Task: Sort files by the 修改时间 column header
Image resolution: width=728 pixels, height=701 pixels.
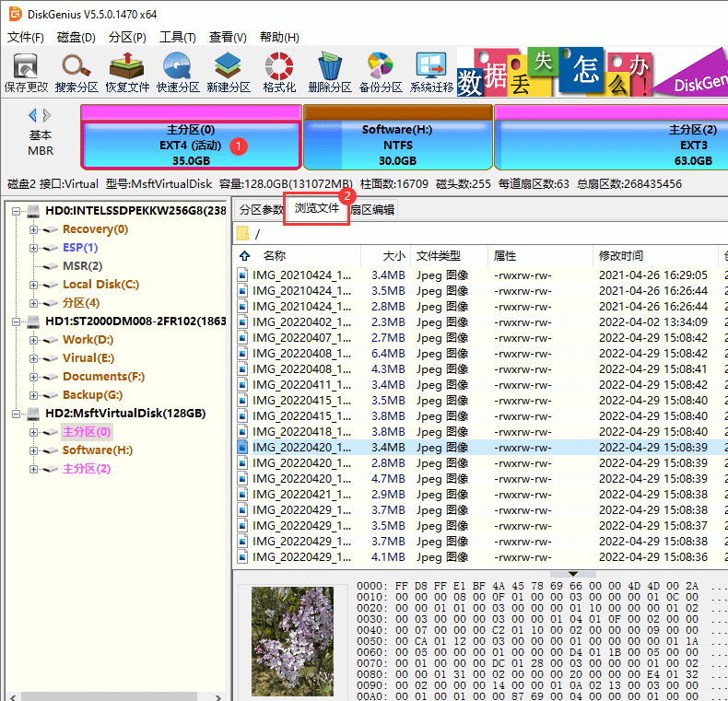Action: pos(620,256)
